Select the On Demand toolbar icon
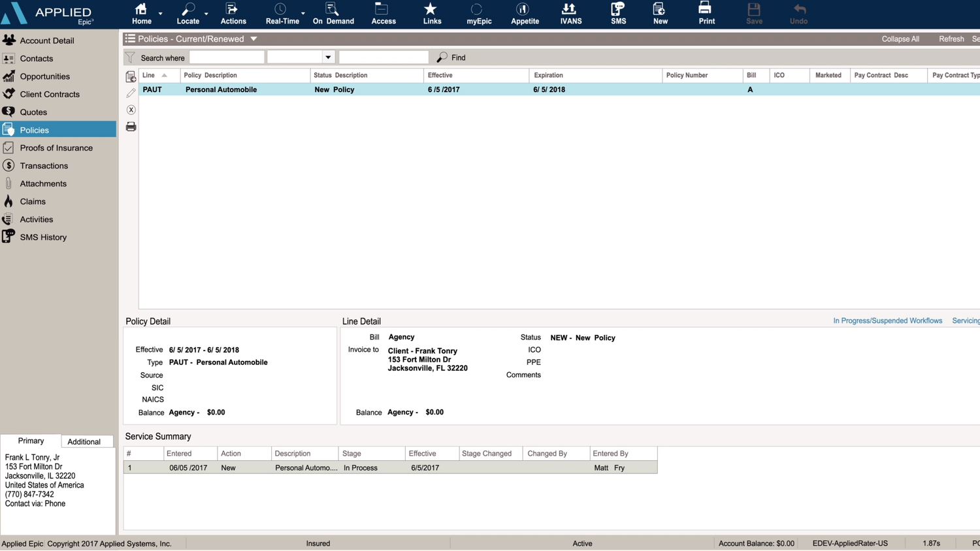The image size is (980, 551). [x=333, y=13]
